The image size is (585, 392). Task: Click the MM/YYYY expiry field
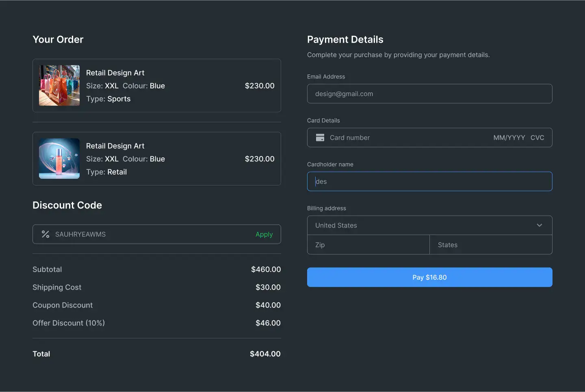pyautogui.click(x=509, y=138)
